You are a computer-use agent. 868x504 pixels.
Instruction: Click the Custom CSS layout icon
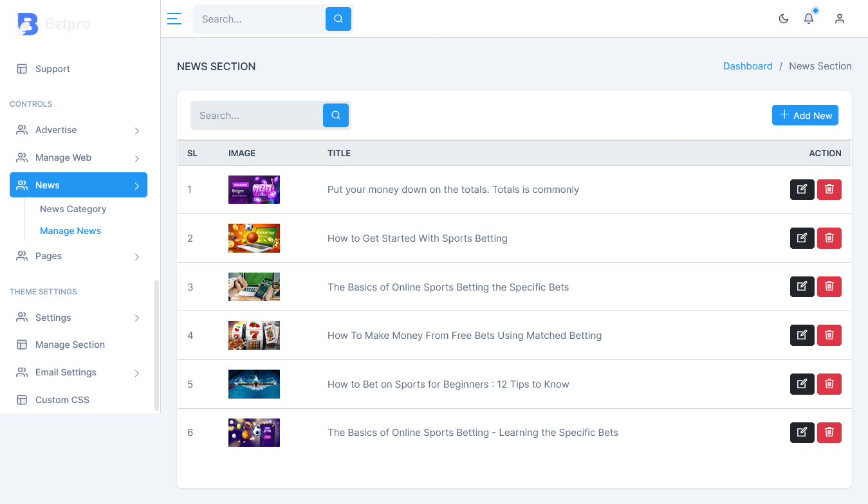click(22, 400)
